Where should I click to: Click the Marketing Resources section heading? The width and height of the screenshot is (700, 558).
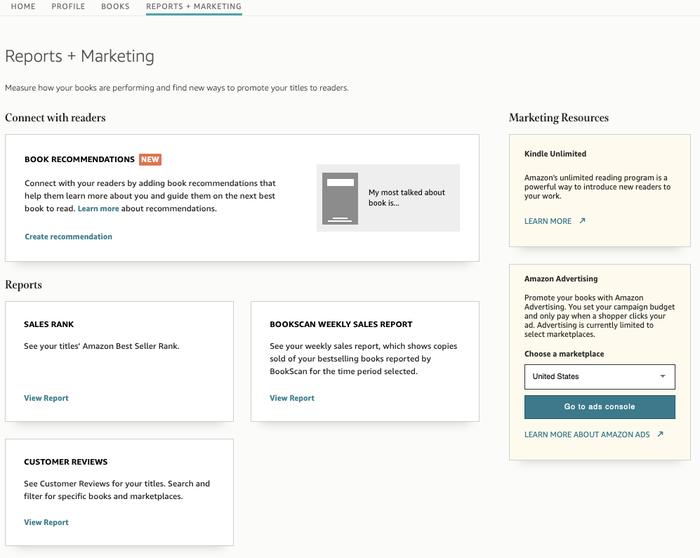click(x=559, y=117)
